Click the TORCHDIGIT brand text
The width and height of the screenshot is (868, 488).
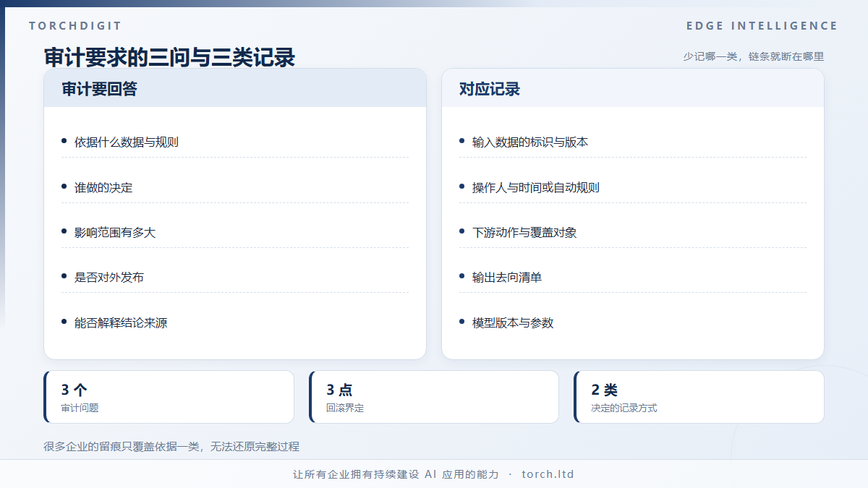[75, 26]
